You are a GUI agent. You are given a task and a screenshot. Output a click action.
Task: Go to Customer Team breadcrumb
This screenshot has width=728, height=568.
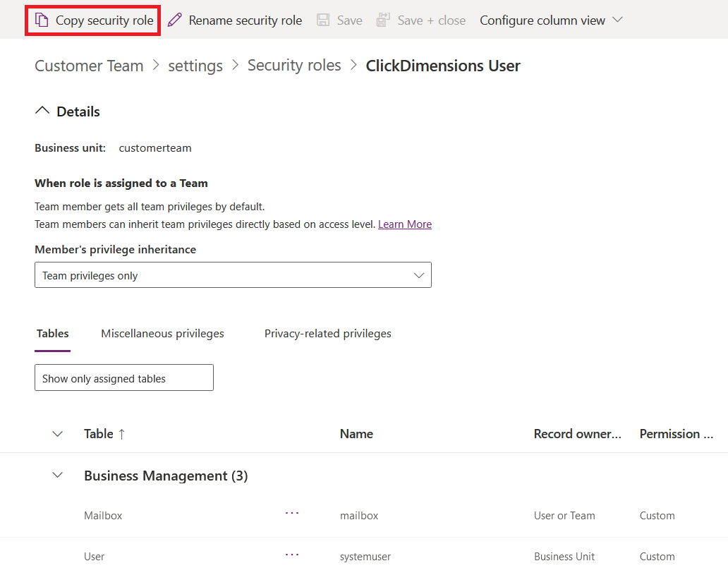click(89, 66)
